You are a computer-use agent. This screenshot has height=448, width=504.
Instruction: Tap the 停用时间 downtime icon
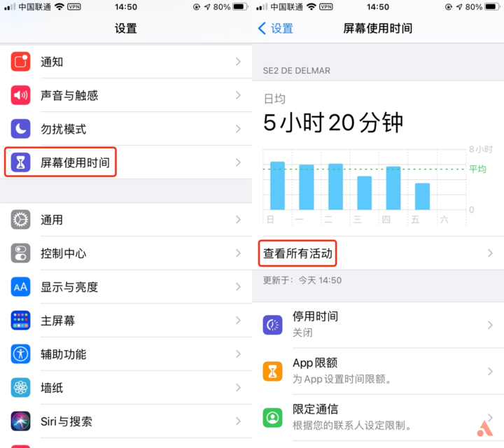pos(272,325)
